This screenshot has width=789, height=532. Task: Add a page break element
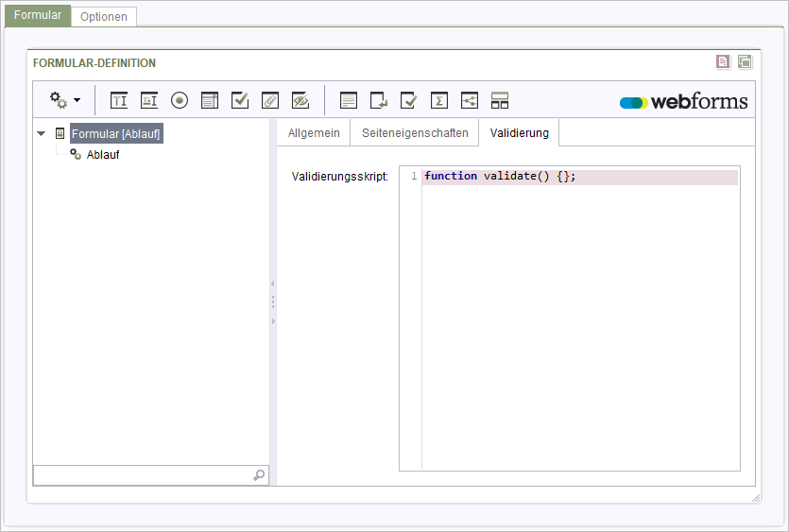point(379,100)
